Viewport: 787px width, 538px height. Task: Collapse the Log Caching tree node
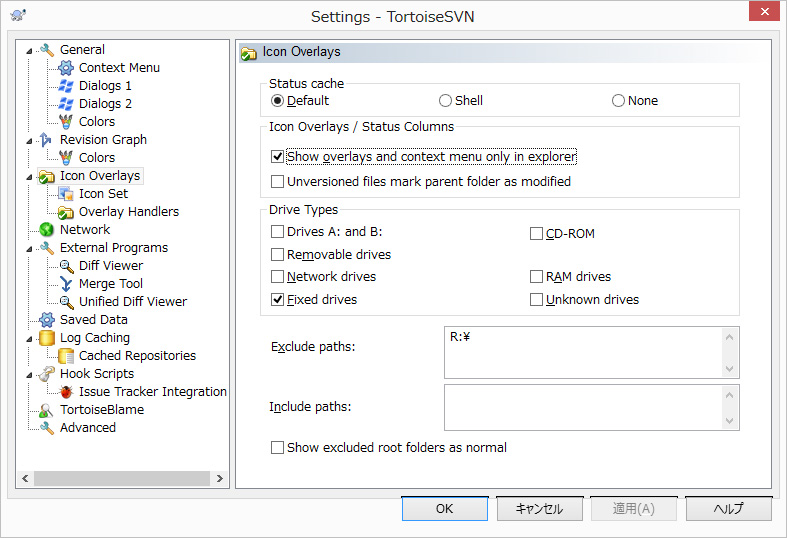point(30,339)
